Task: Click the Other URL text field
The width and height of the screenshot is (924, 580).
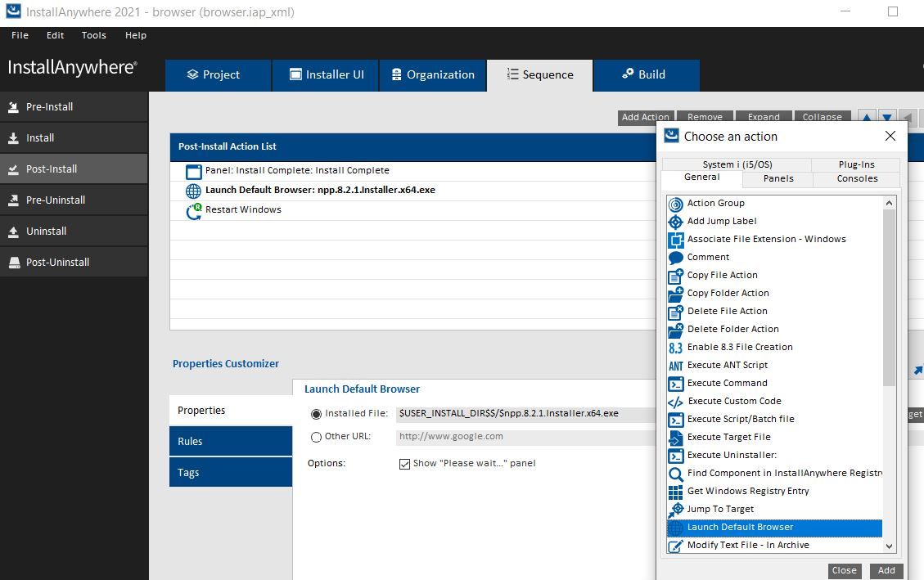Action: (x=525, y=436)
